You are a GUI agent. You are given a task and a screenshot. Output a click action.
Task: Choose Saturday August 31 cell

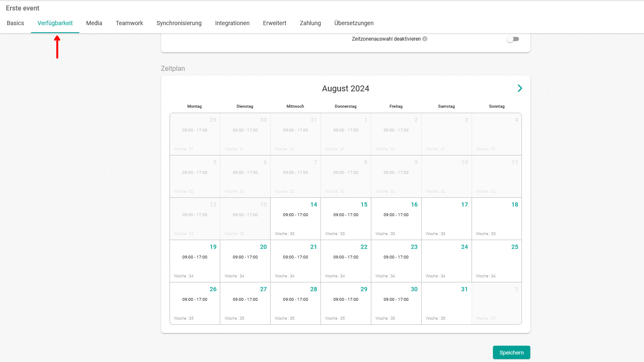(x=446, y=303)
